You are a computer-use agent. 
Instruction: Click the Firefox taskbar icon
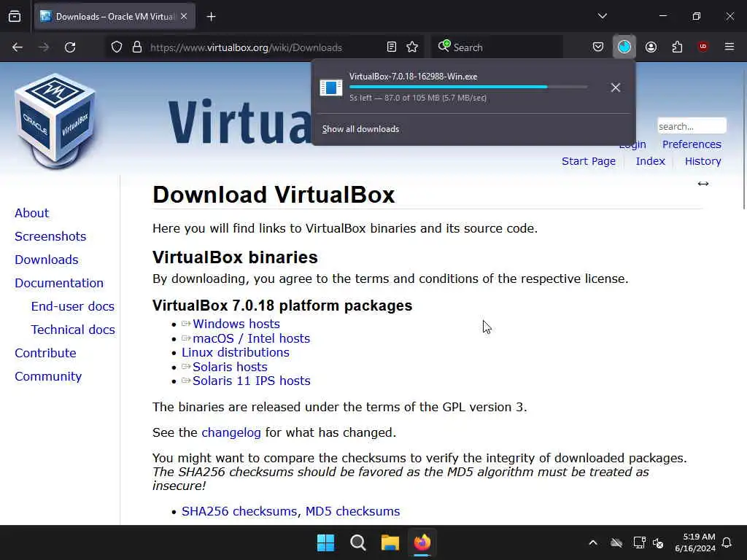pos(422,542)
